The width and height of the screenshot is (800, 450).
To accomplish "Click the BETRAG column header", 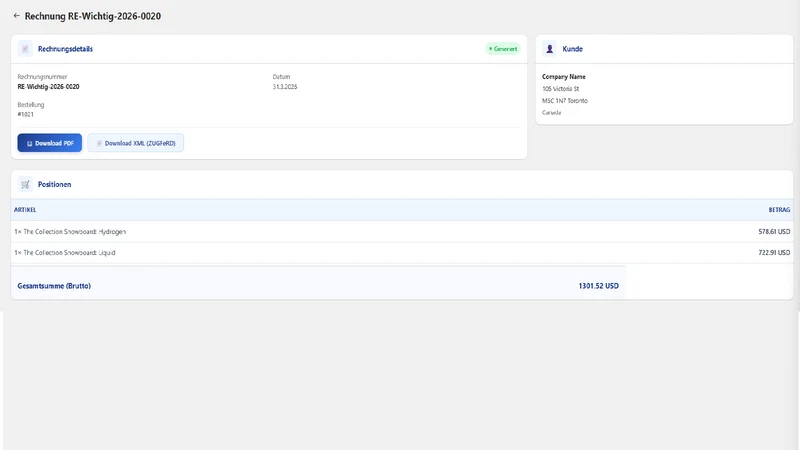I will [779, 210].
